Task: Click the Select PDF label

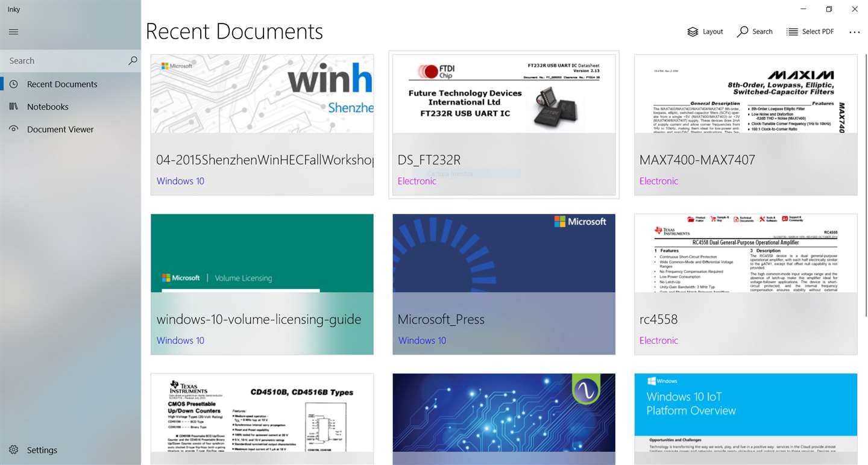Action: (x=818, y=31)
